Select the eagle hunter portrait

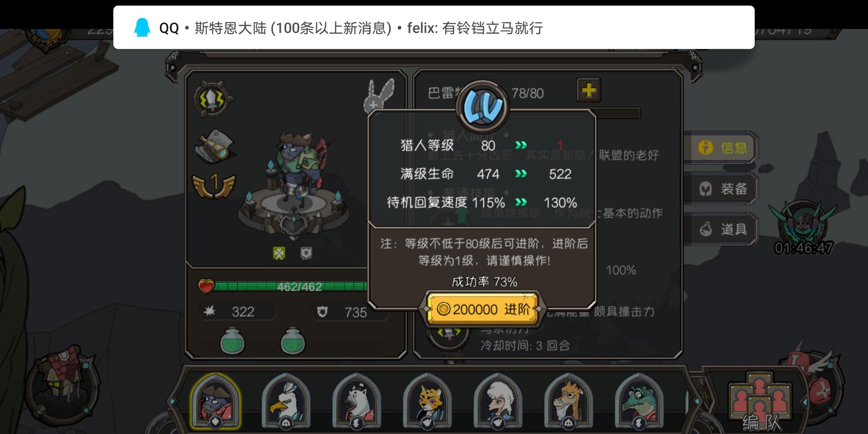click(286, 401)
